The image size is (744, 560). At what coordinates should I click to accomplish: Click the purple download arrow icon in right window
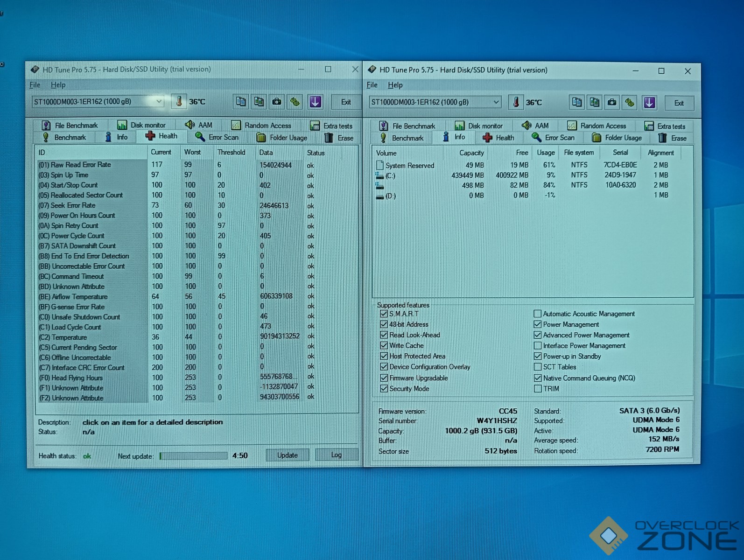(650, 103)
